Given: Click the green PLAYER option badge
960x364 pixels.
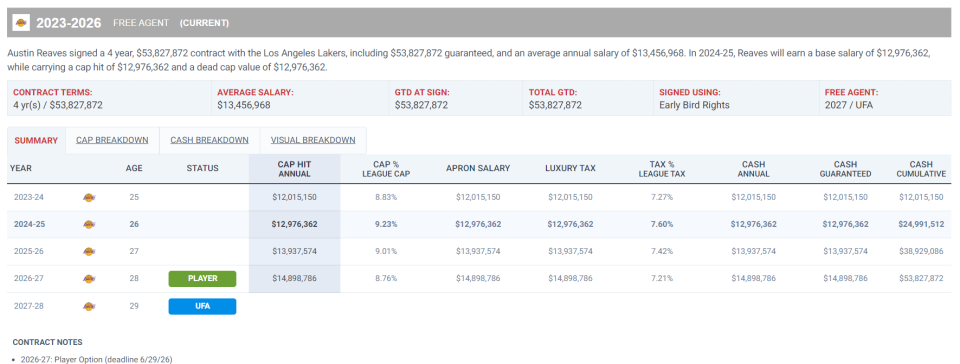Looking at the screenshot, I should click(x=202, y=278).
